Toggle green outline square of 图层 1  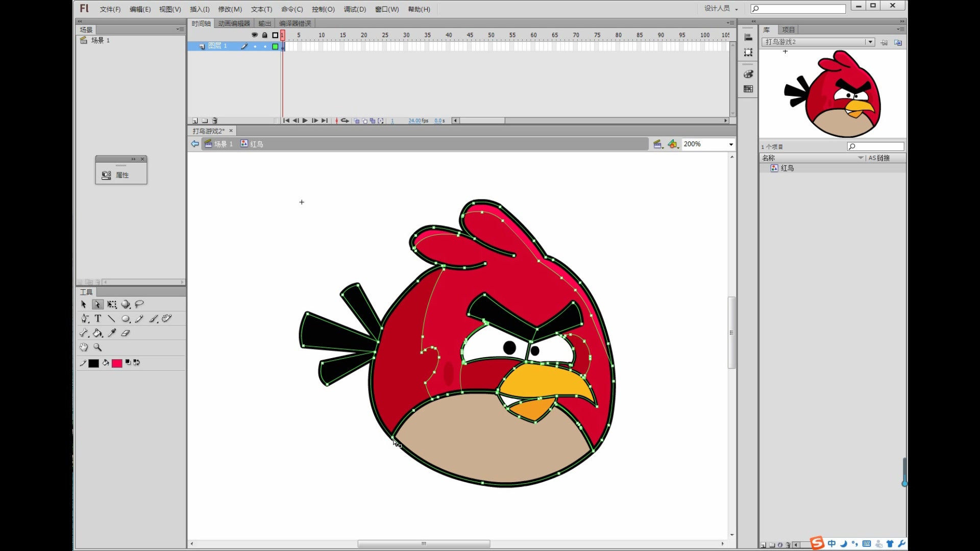(x=275, y=46)
